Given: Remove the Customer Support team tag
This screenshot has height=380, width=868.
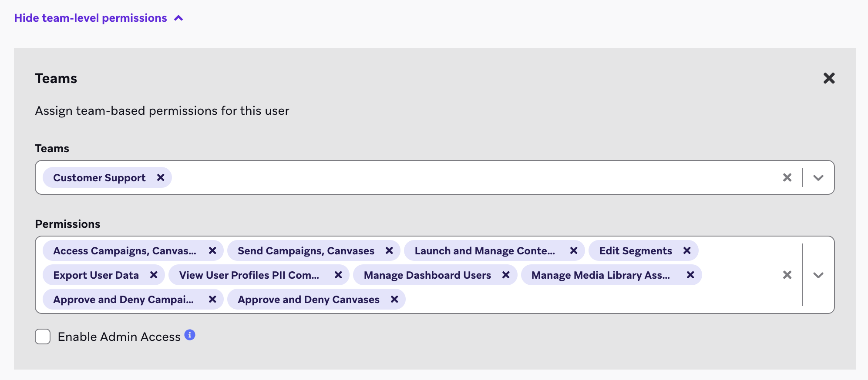Looking at the screenshot, I should [x=161, y=177].
